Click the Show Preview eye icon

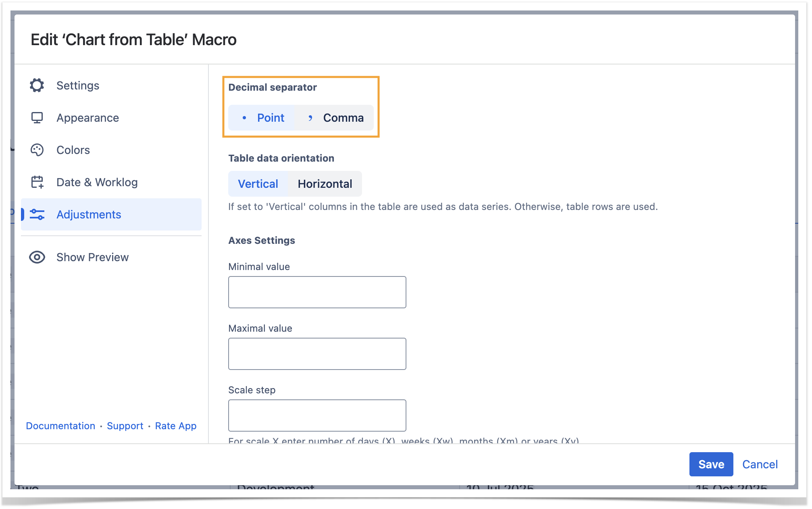[x=37, y=257]
